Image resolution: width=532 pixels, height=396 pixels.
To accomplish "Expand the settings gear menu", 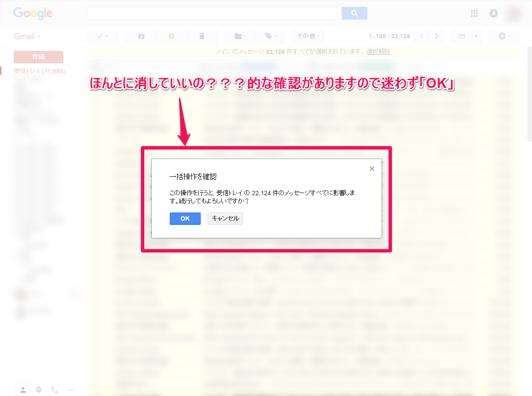I will click(504, 36).
